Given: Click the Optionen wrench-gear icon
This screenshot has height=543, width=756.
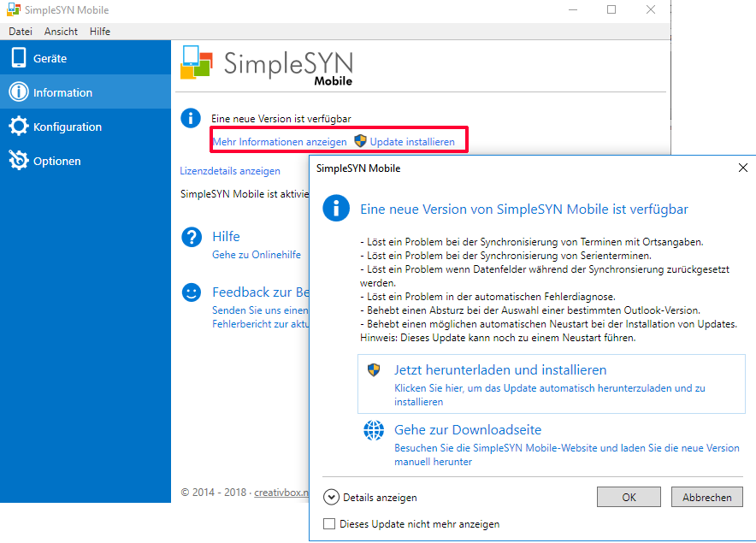Looking at the screenshot, I should point(18,161).
